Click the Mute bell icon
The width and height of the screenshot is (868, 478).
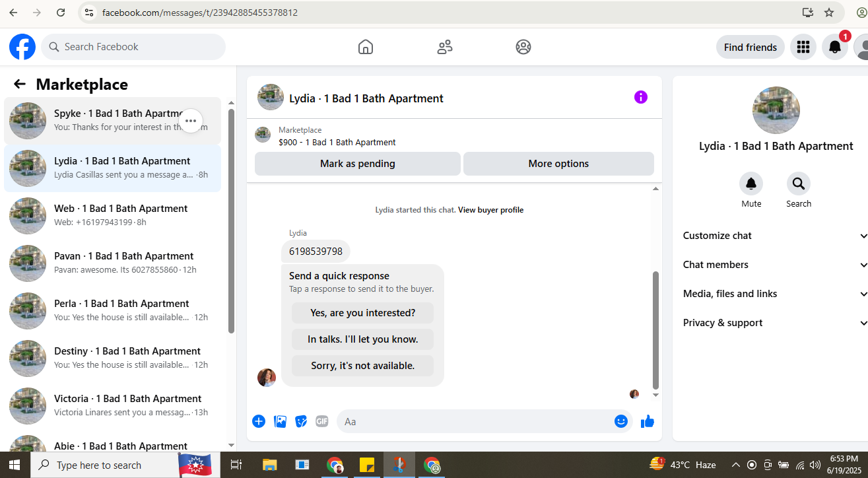coord(751,184)
